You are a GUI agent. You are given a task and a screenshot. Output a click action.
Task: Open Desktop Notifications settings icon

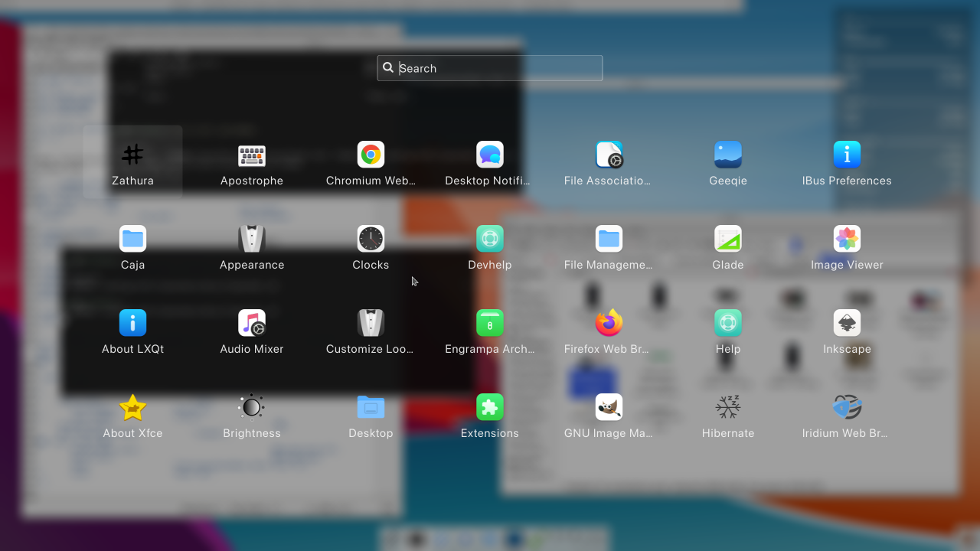tap(490, 155)
